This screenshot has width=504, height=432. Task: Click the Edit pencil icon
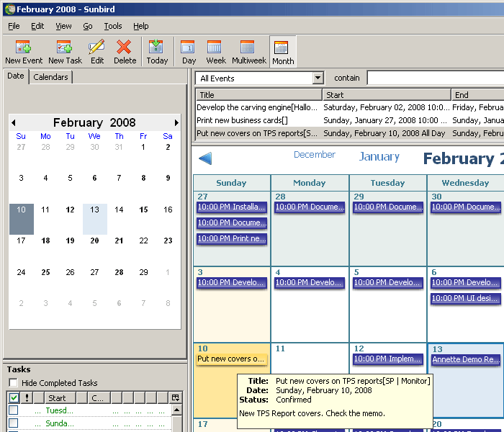point(96,48)
